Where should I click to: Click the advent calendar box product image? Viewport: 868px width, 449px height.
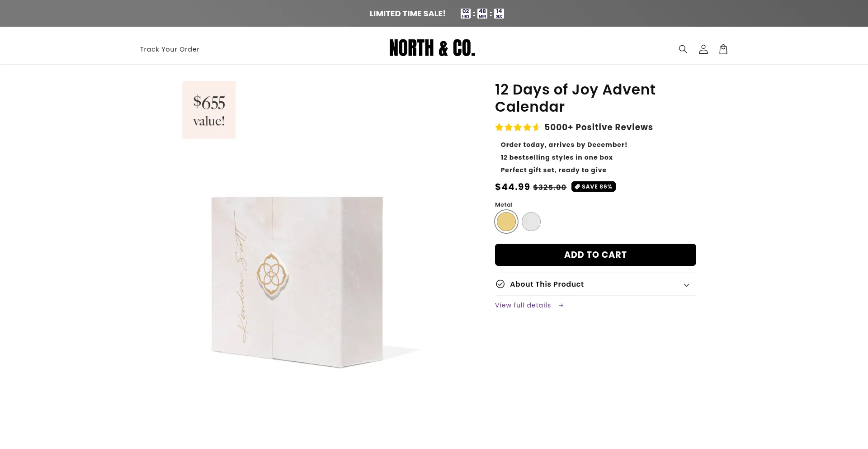[x=297, y=281]
